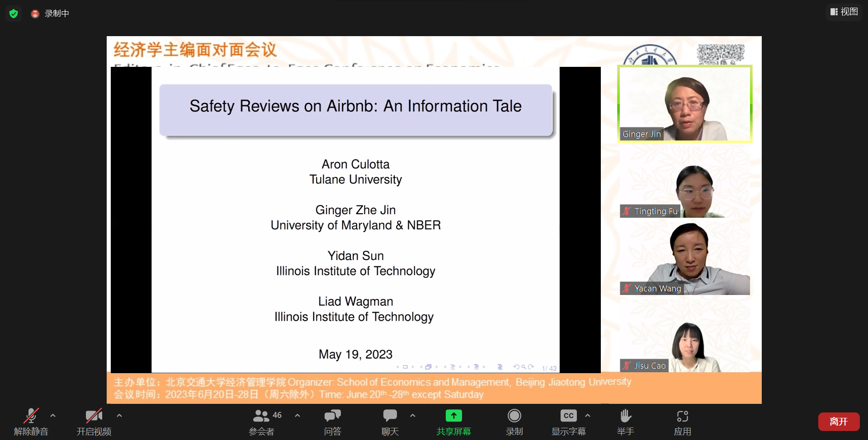Open the apps panel (应用)
Viewport: 868px width, 440px height.
click(683, 422)
